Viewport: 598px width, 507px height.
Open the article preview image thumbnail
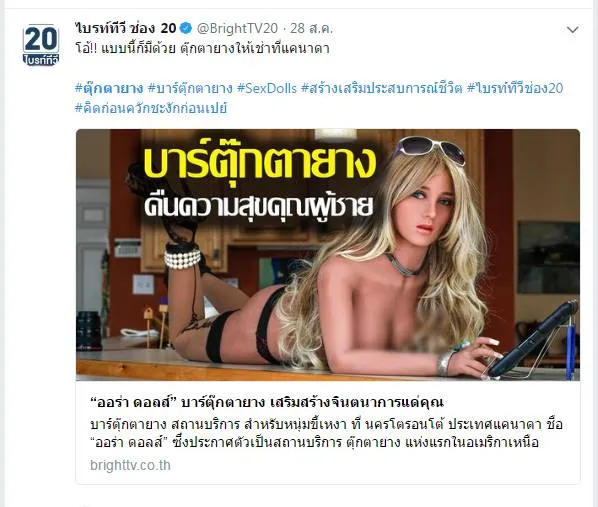(328, 255)
